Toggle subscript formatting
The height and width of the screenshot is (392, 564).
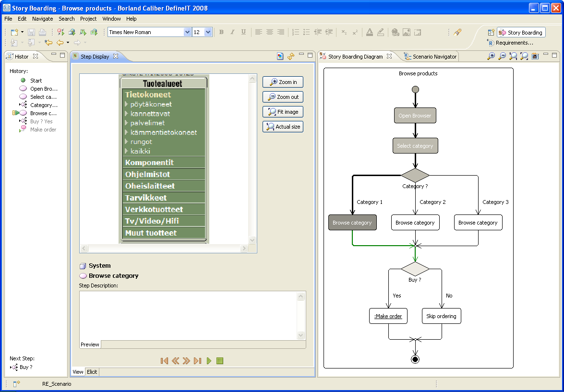(x=344, y=32)
